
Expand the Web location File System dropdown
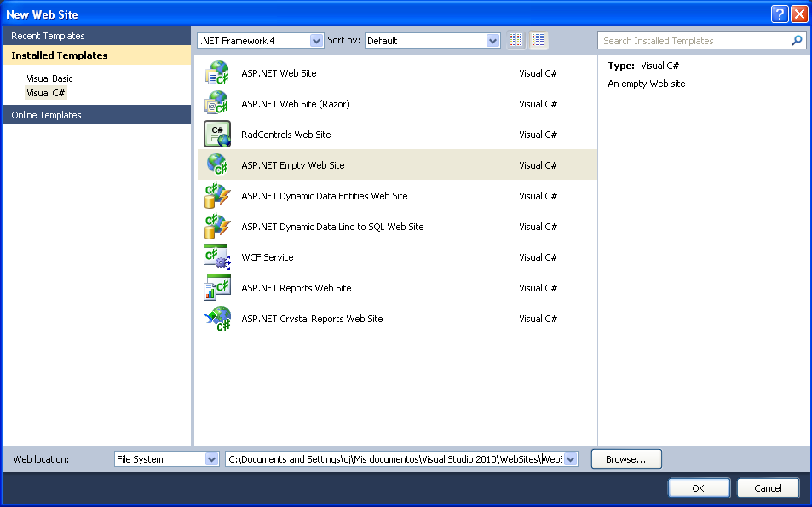(x=210, y=458)
